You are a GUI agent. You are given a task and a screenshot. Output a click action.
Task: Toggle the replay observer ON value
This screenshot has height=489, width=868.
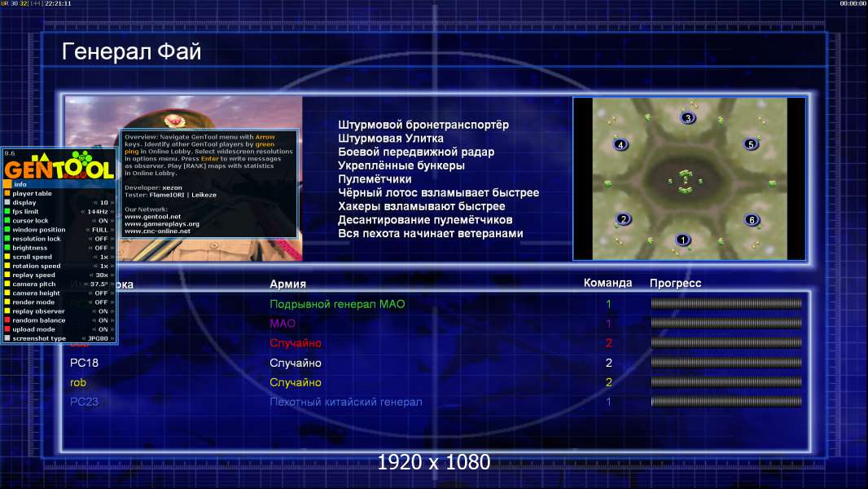click(x=103, y=311)
